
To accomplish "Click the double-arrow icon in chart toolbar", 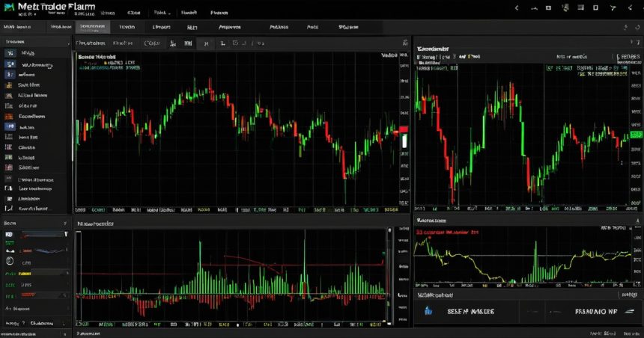I will (206, 43).
